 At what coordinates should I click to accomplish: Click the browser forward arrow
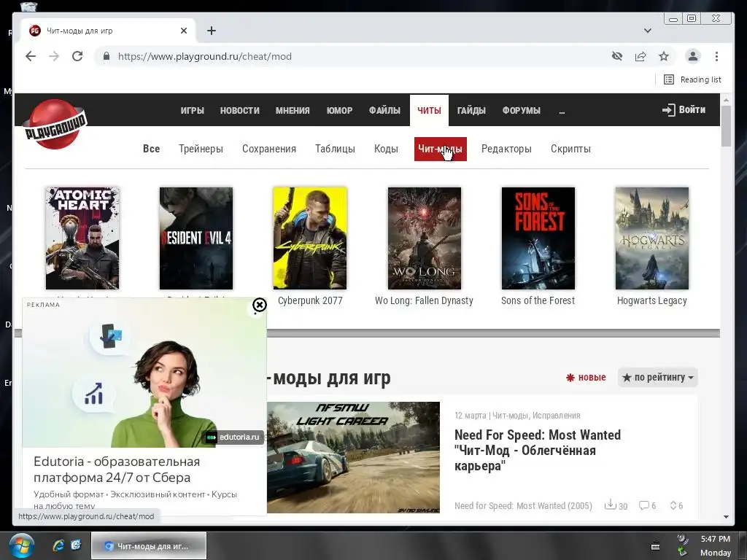coord(54,56)
